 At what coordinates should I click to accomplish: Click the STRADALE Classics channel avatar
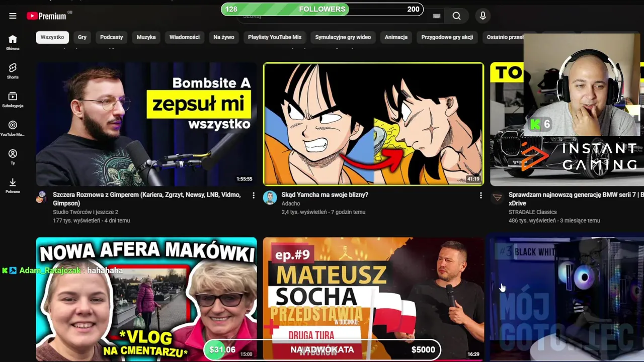pyautogui.click(x=497, y=198)
